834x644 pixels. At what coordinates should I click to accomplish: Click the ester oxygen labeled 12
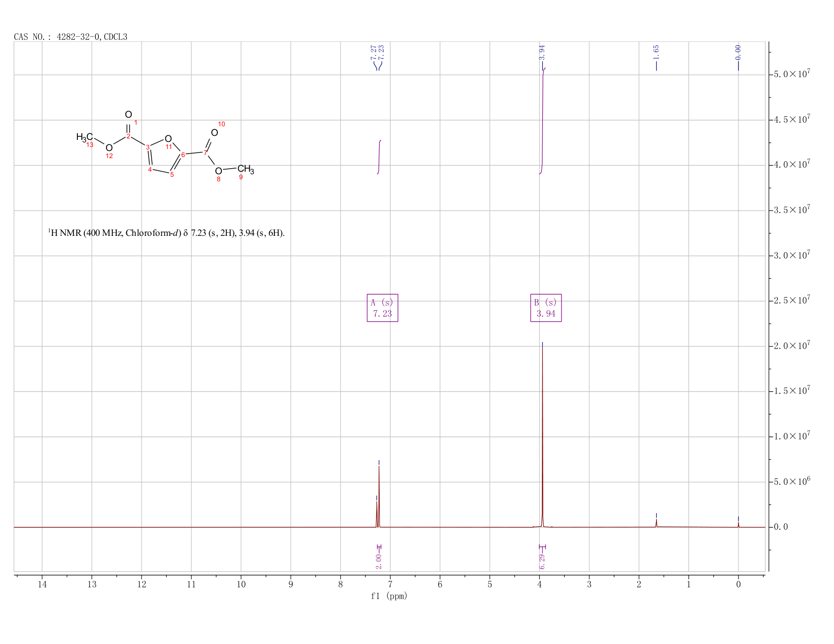coord(109,147)
